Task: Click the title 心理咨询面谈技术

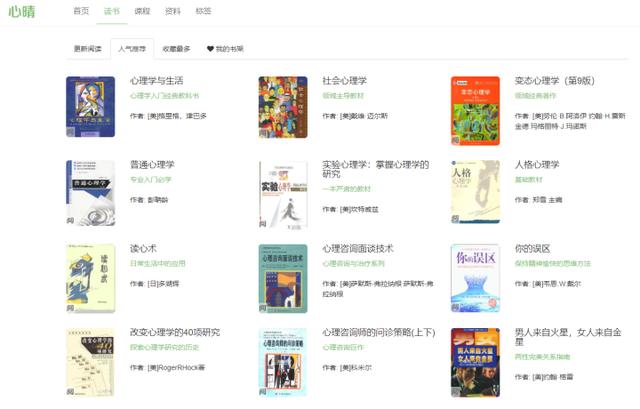Action: pos(358,249)
